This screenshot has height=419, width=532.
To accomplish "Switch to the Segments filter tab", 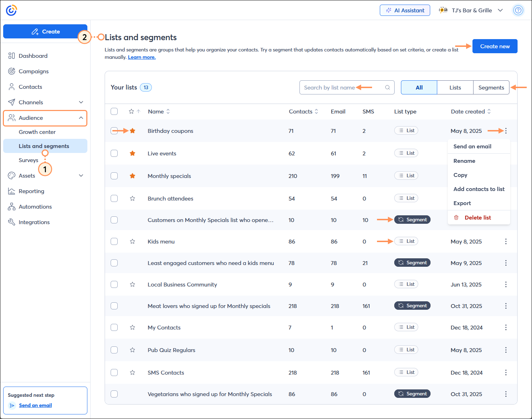I will point(491,87).
